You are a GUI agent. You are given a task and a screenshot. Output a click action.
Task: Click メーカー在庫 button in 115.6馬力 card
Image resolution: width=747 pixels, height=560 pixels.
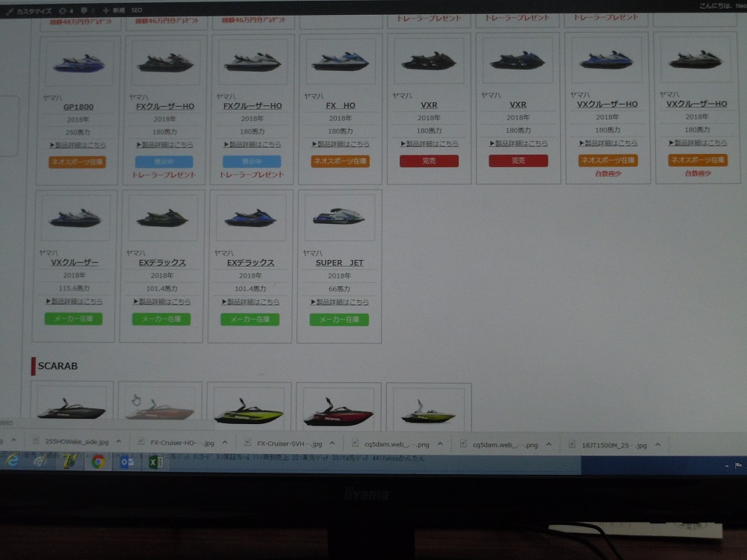(73, 319)
